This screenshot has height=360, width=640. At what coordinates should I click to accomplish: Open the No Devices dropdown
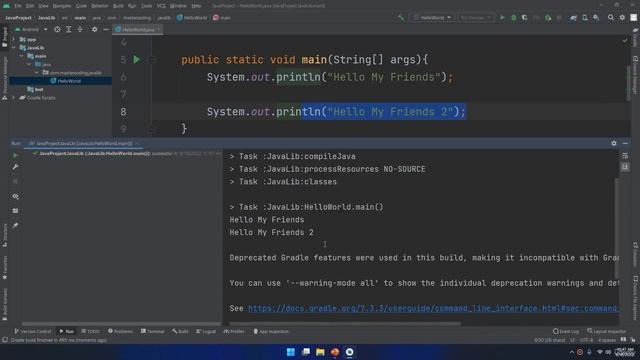click(x=475, y=18)
